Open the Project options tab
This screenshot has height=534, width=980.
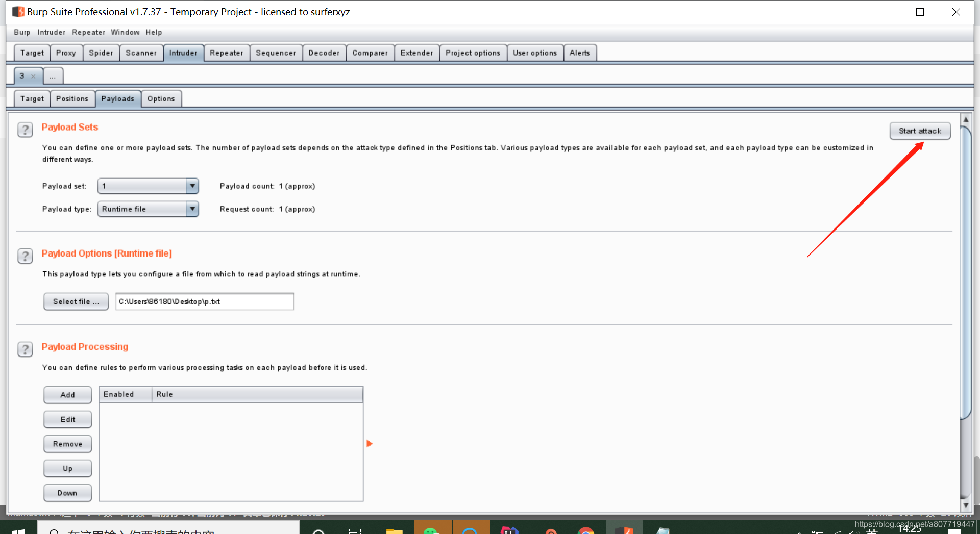pos(473,53)
